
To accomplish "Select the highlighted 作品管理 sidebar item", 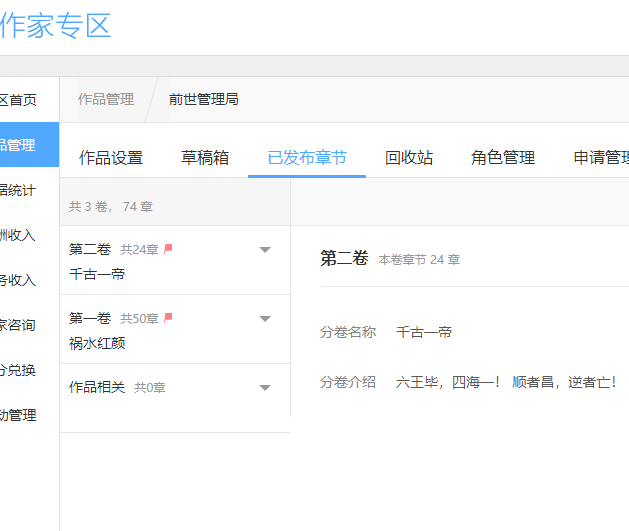I will click(20, 145).
